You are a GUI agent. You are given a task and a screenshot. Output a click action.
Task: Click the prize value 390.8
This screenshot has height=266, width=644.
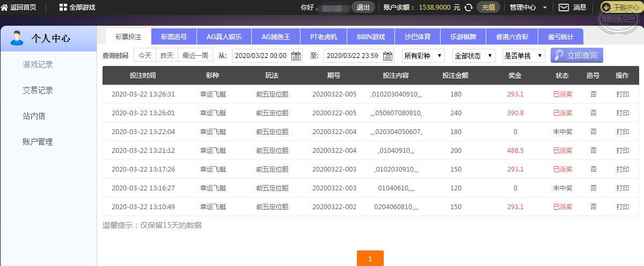[515, 113]
